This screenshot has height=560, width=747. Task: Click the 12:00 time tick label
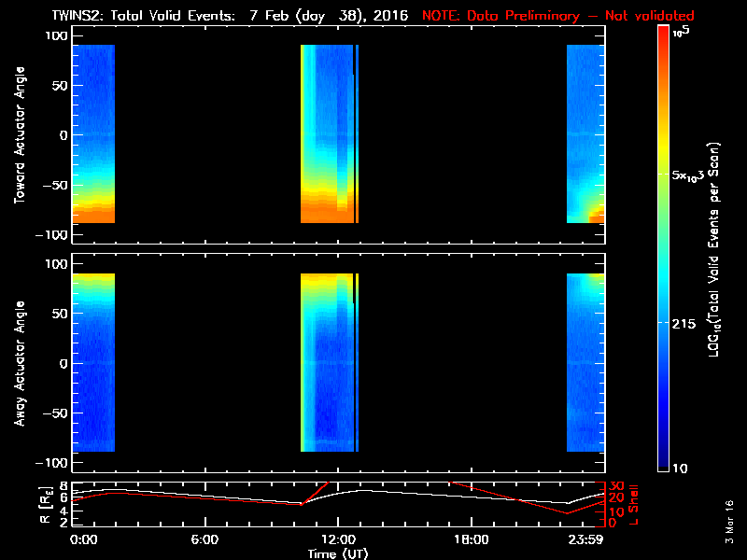click(x=338, y=540)
